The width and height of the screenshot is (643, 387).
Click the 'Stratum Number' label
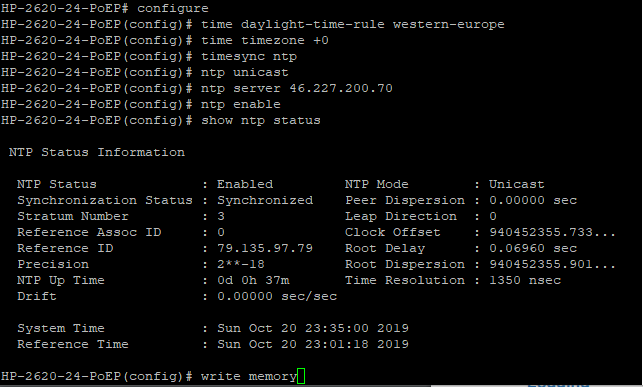(73, 216)
